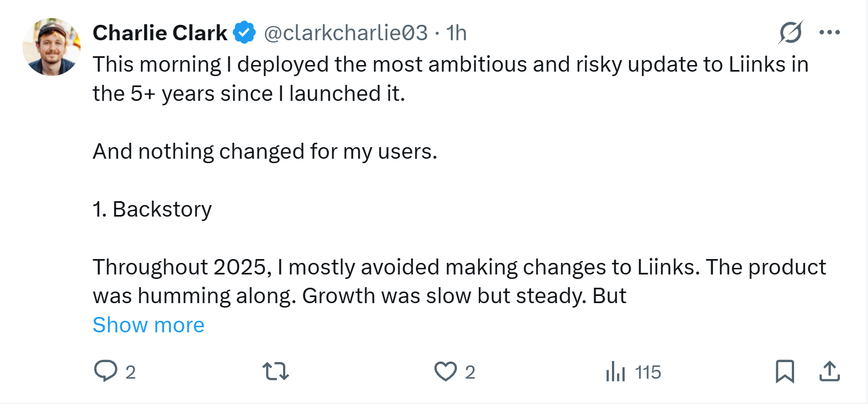Visit the @clarkcharlie03 handle

pos(346,33)
